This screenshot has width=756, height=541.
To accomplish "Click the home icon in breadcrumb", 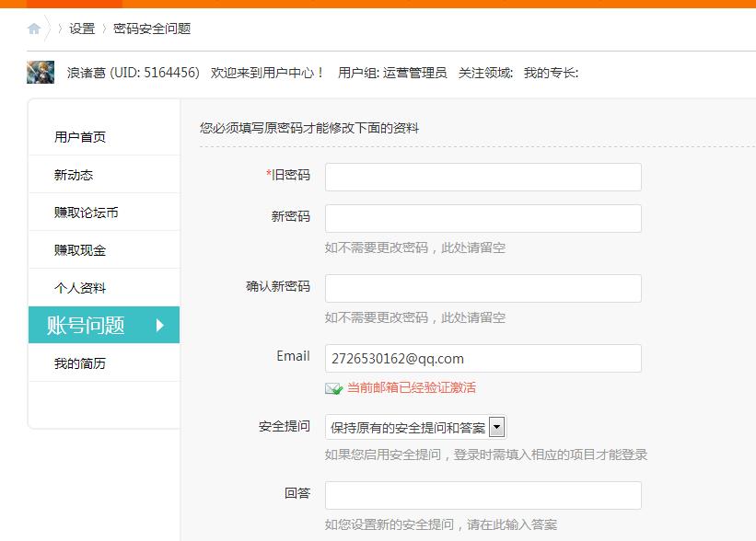I will 34,29.
